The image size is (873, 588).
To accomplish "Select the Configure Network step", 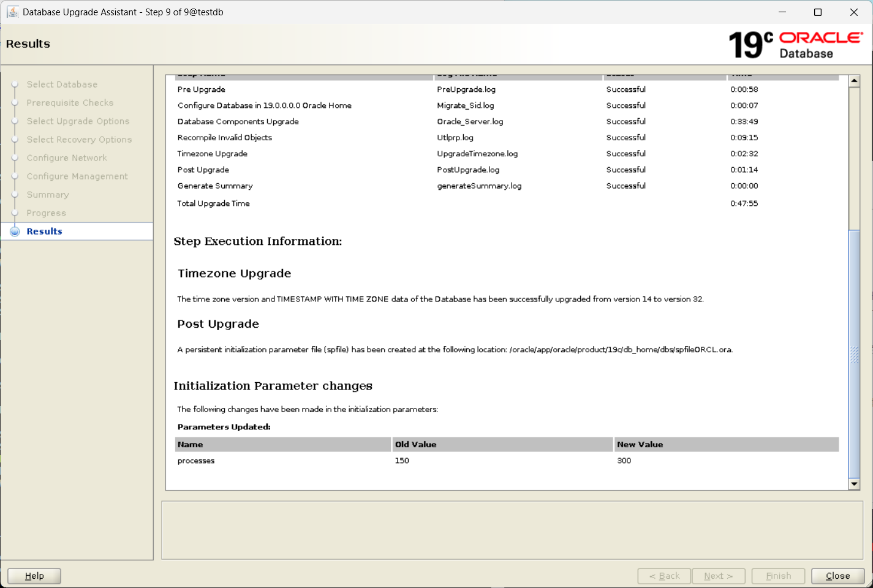I will pos(67,158).
